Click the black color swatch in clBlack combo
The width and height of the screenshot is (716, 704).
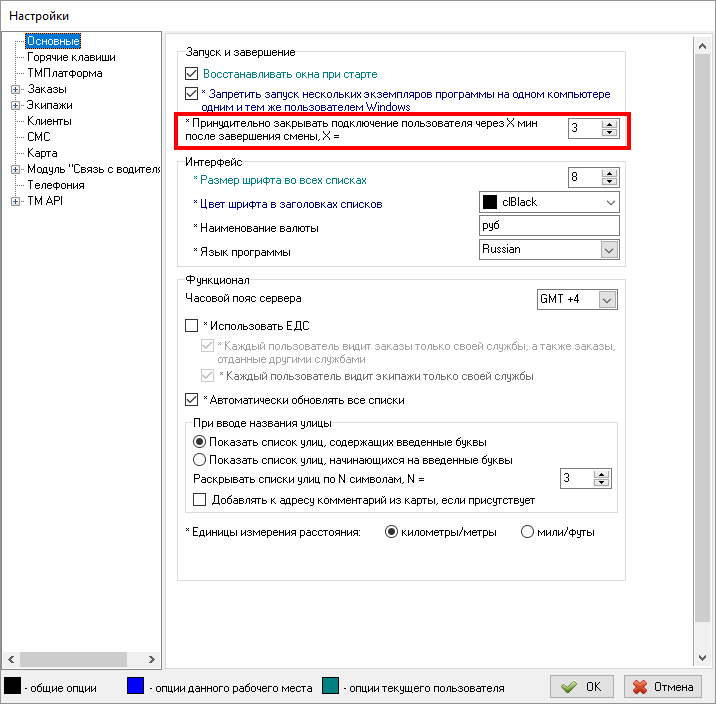(490, 202)
